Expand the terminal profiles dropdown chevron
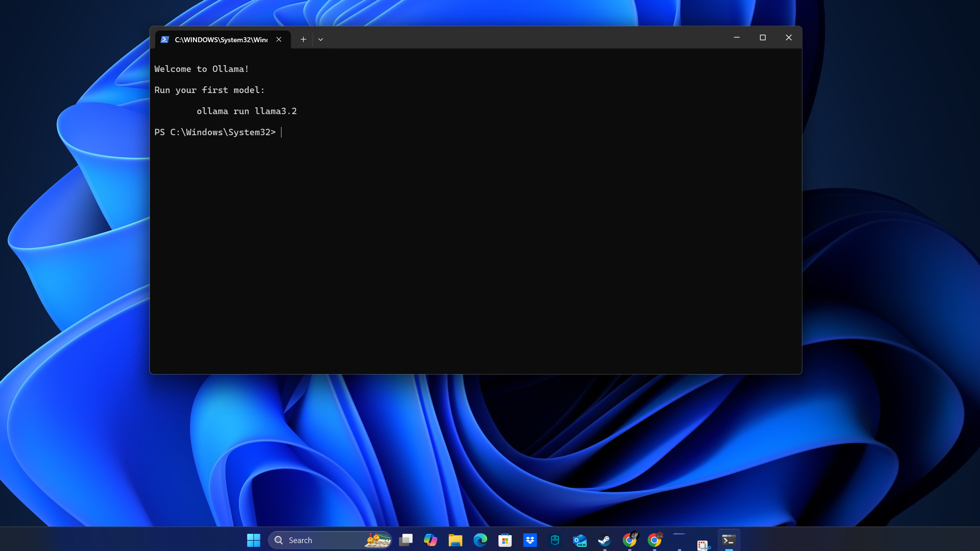Screen dimensions: 980x551 [320, 39]
